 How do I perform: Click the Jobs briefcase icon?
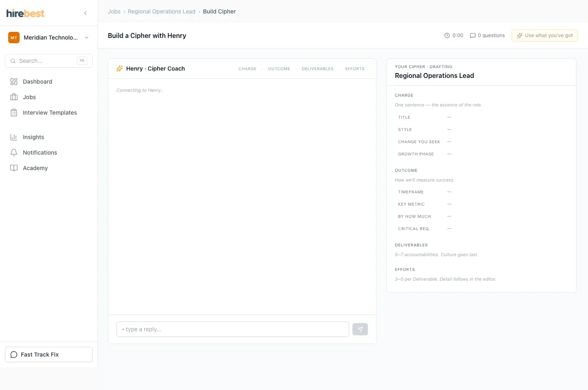14,97
